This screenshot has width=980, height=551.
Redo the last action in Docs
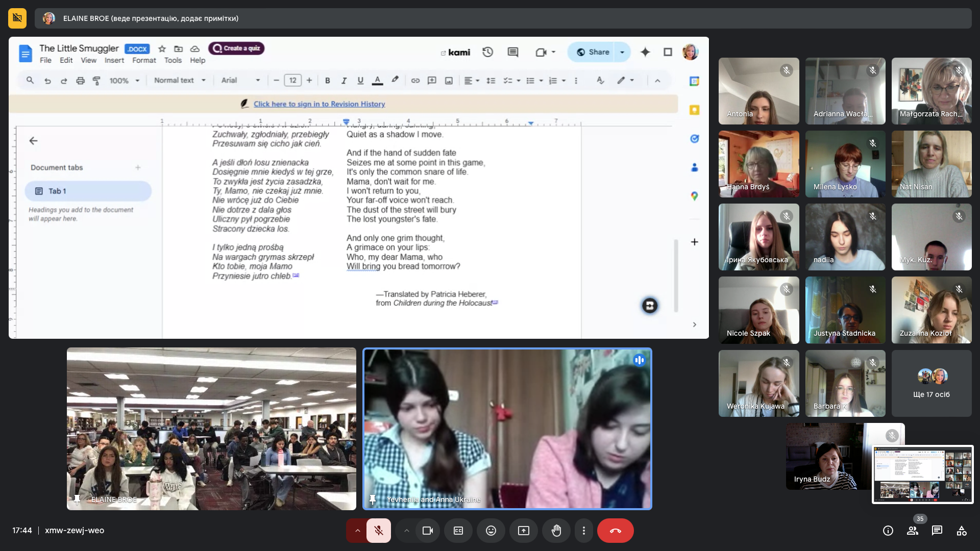(x=64, y=80)
